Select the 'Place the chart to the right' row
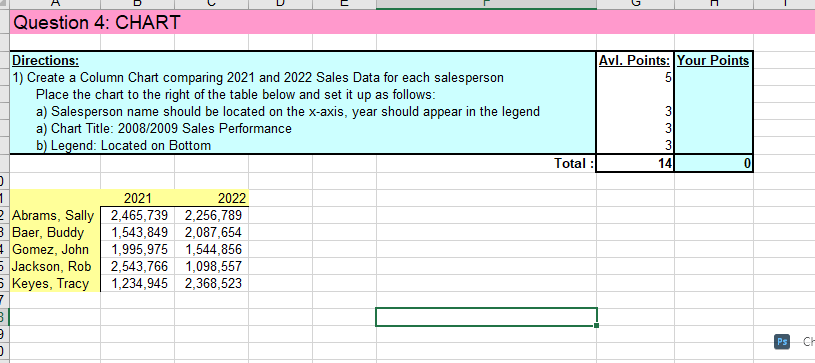This screenshot has width=815, height=363. pos(303,95)
